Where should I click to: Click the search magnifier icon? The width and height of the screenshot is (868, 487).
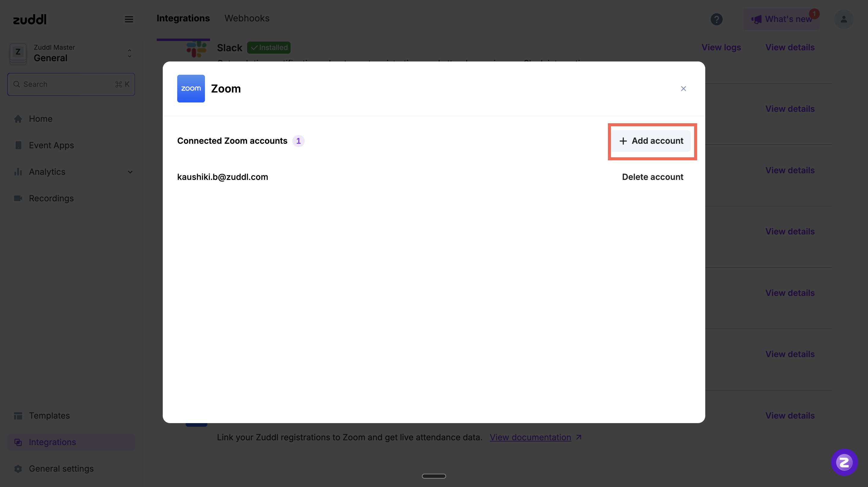point(17,84)
